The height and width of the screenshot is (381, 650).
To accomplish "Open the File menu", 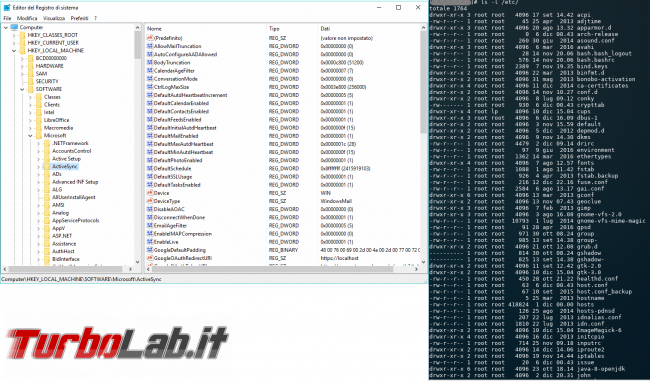I will coord(7,18).
